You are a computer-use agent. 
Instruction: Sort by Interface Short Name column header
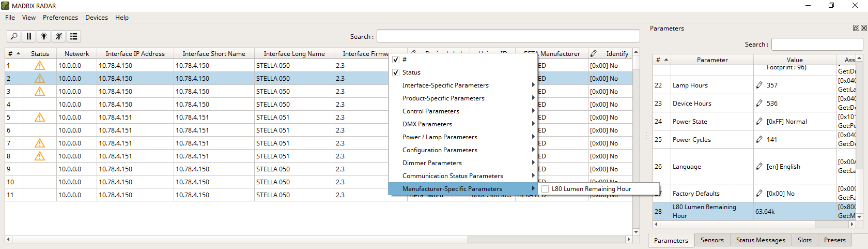pyautogui.click(x=214, y=53)
